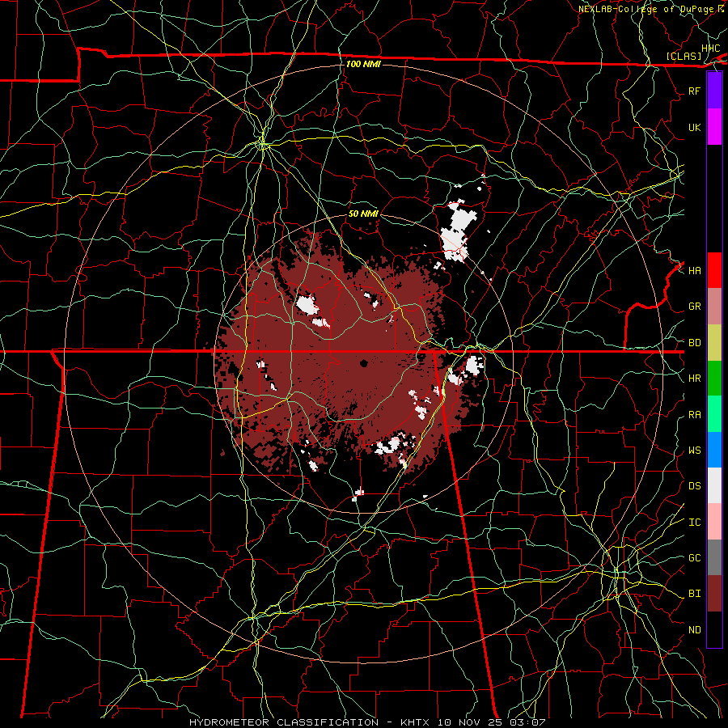Click the white DS legend swatch
The width and height of the screenshot is (728, 728).
(x=714, y=485)
